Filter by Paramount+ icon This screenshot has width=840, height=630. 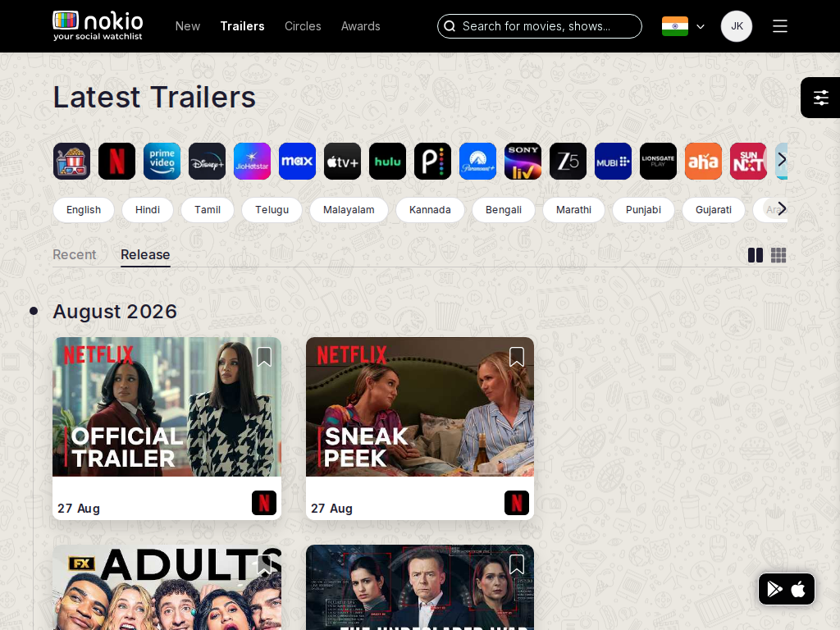(478, 162)
